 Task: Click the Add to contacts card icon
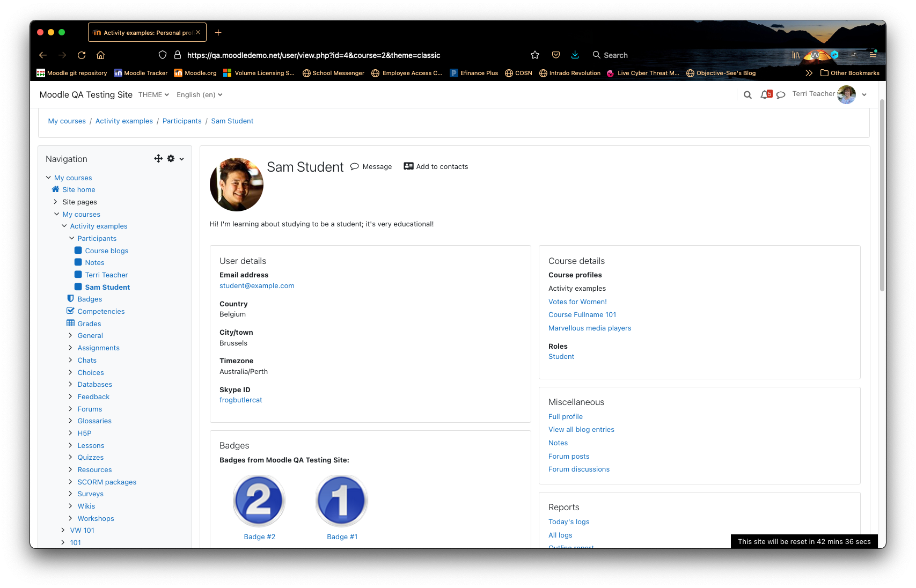point(408,166)
